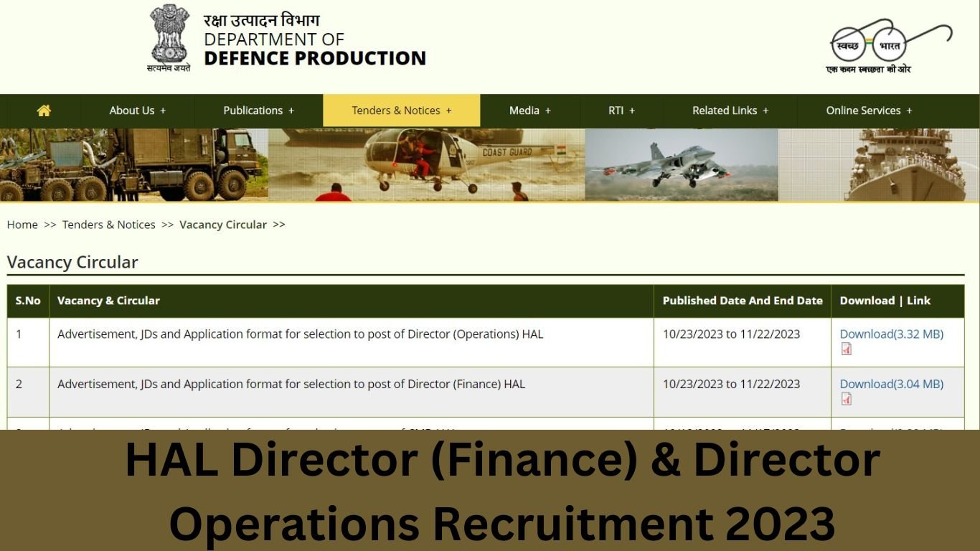
Task: Open the Home breadcrumb link
Action: 22,225
